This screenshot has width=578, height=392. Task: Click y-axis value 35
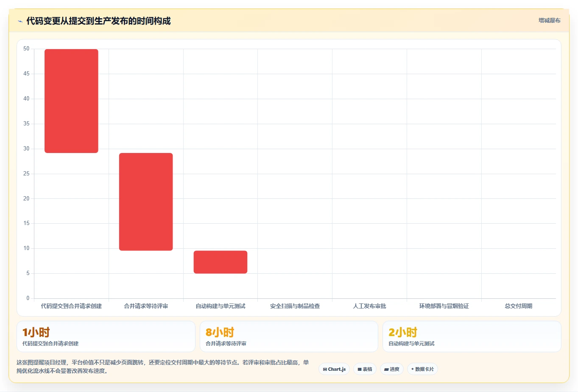[26, 124]
